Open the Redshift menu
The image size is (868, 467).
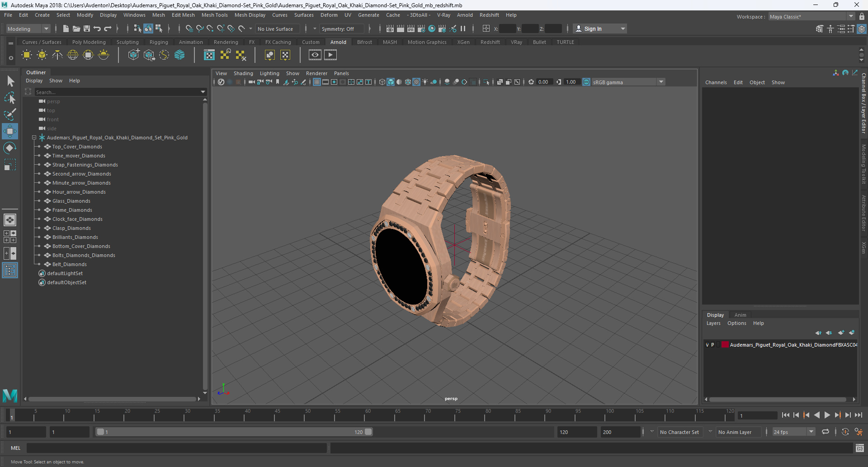click(489, 15)
